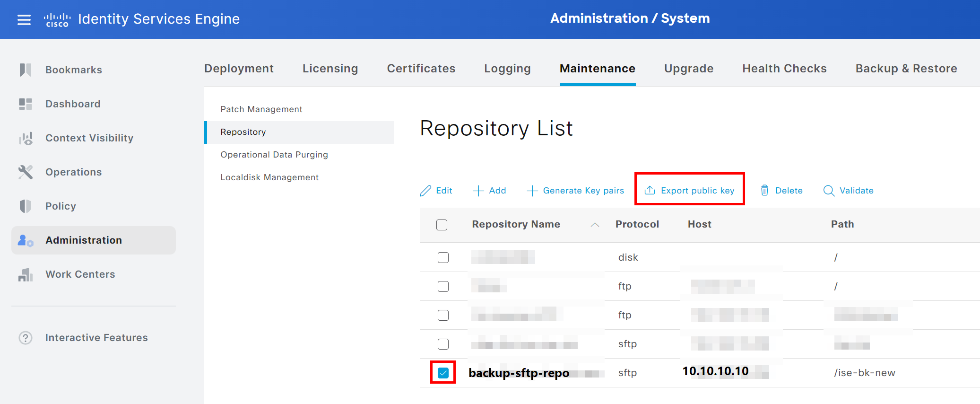This screenshot has height=404, width=980.
Task: Click the Operations wrench icon
Action: point(26,172)
